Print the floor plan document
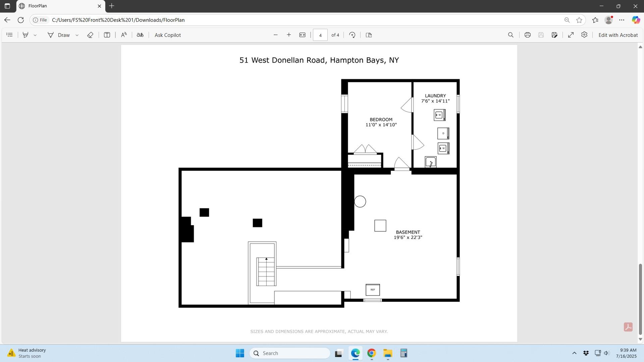The image size is (644, 362). [x=527, y=35]
